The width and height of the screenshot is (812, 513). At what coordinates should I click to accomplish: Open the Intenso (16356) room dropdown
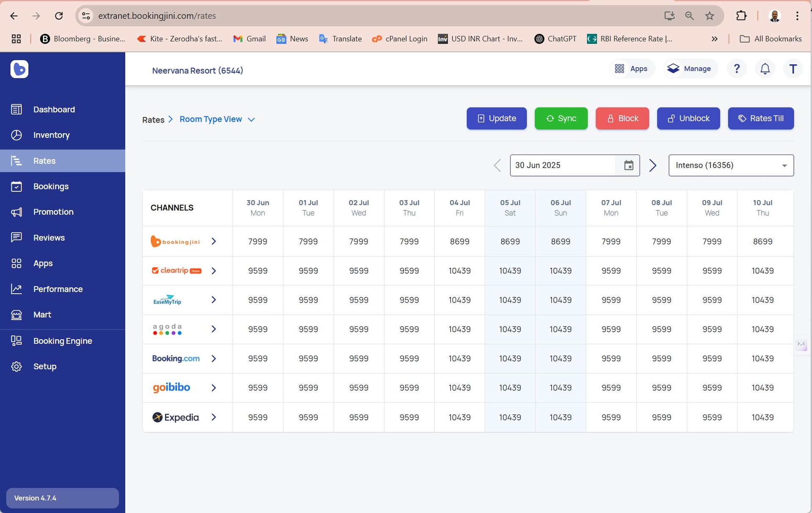(x=730, y=165)
